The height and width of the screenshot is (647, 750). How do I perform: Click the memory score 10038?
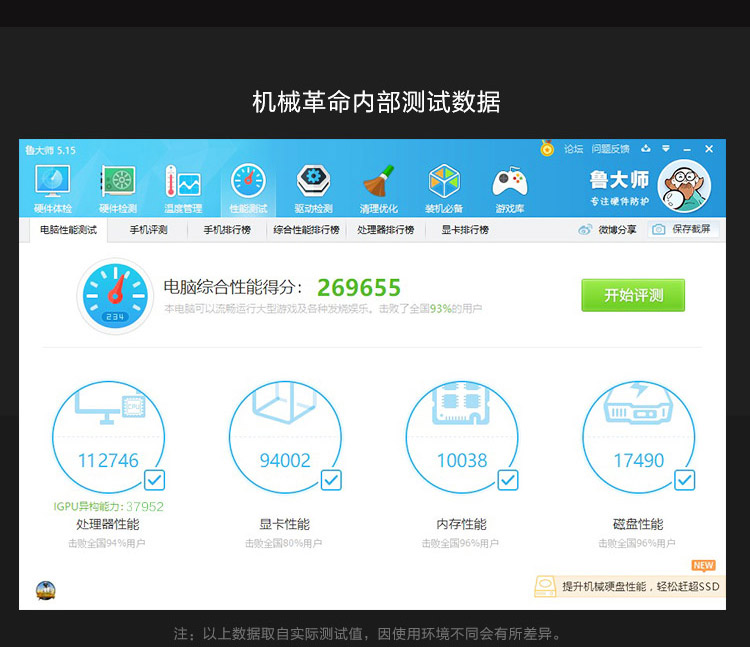462,461
